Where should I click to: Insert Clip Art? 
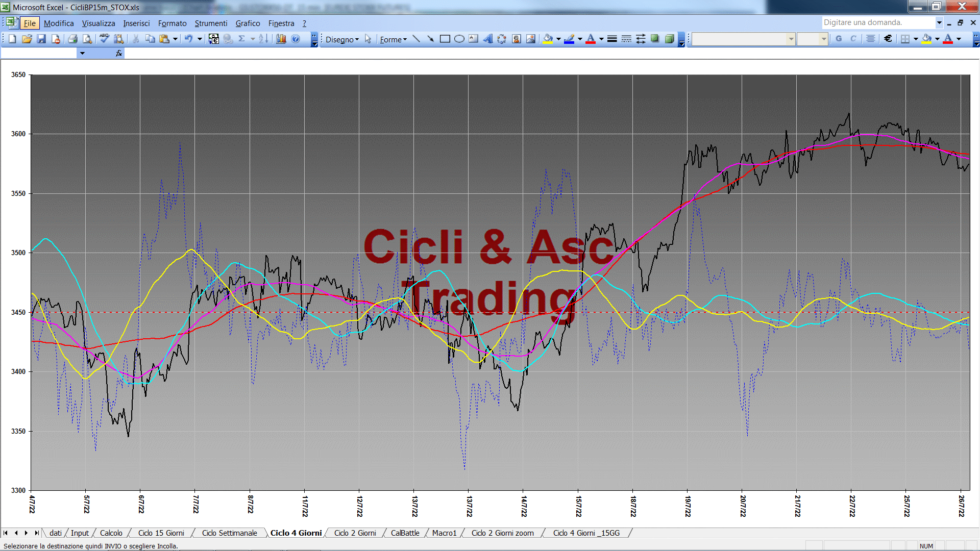click(x=517, y=39)
